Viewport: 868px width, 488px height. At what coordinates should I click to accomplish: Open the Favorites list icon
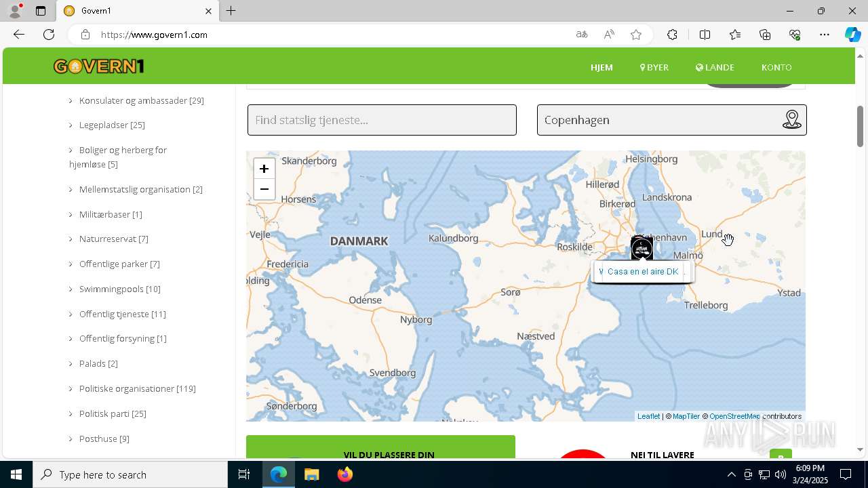click(735, 35)
